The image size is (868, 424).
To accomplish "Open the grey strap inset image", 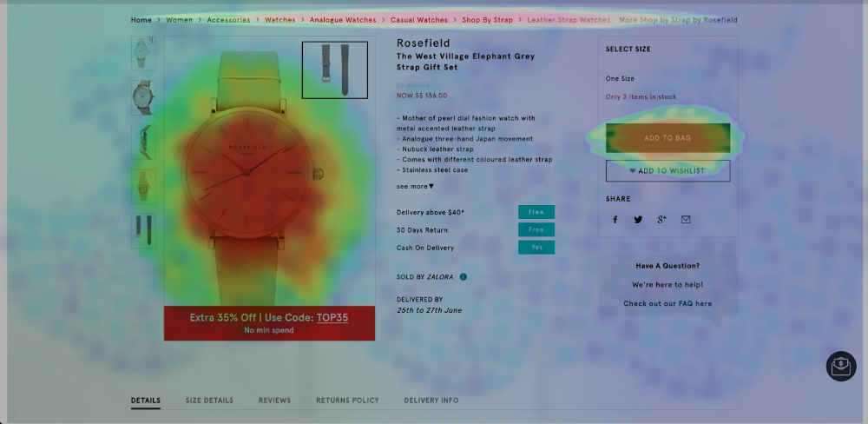I will (334, 70).
